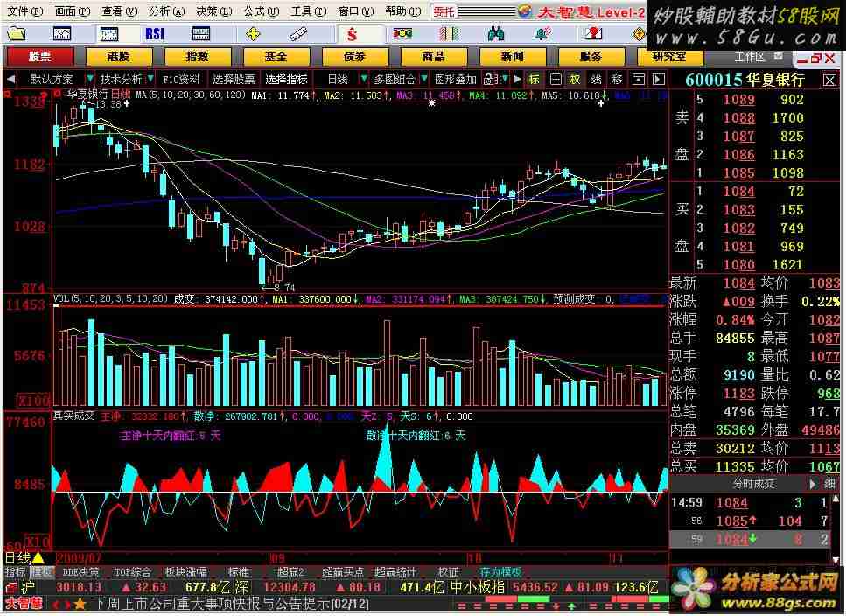Tick the 工作区 workspace checkbox

pos(780,57)
